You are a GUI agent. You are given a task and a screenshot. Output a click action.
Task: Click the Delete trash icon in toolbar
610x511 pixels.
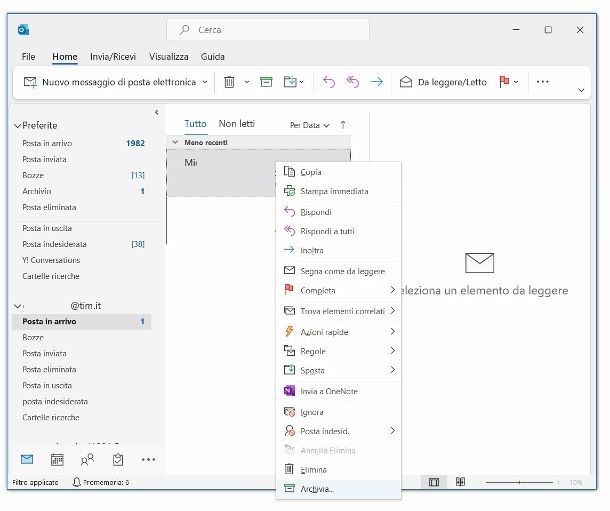click(x=229, y=82)
